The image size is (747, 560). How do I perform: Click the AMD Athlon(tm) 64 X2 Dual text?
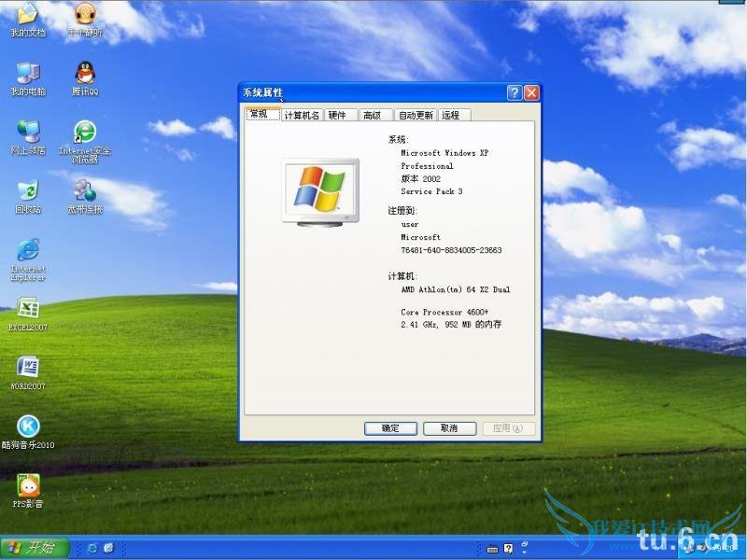pos(456,289)
